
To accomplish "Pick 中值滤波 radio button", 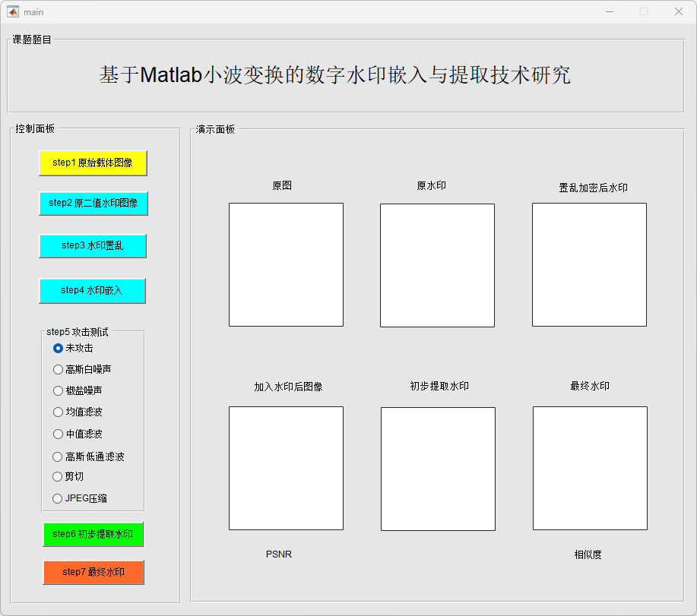I will click(58, 434).
